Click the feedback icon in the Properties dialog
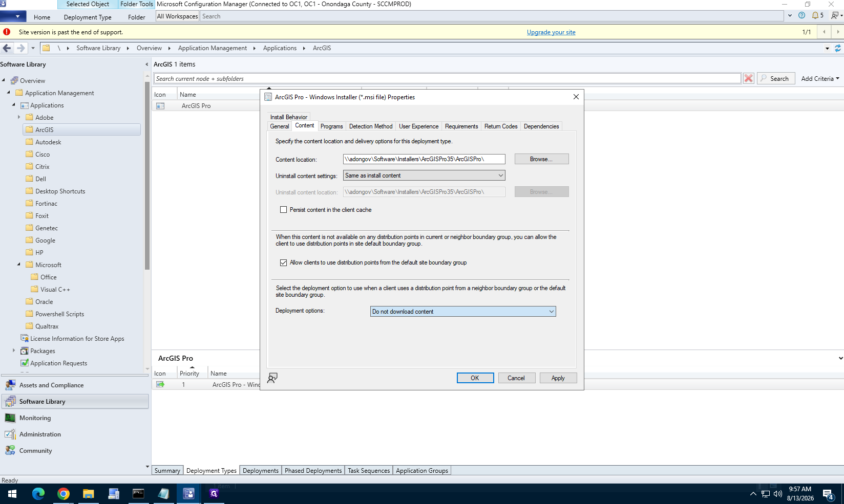The image size is (844, 504). tap(272, 378)
